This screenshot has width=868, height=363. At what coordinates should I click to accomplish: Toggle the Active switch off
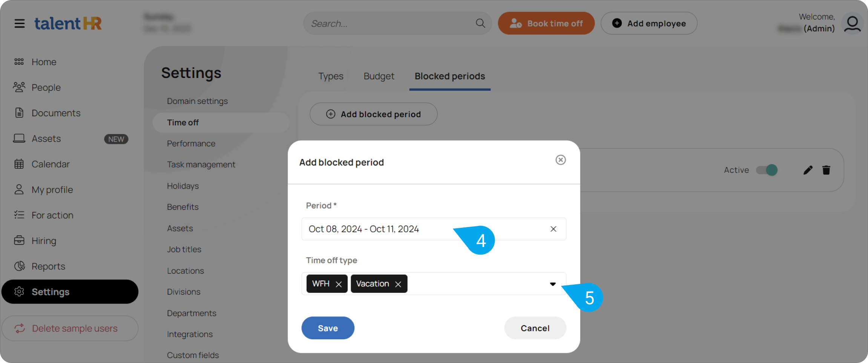[767, 170]
